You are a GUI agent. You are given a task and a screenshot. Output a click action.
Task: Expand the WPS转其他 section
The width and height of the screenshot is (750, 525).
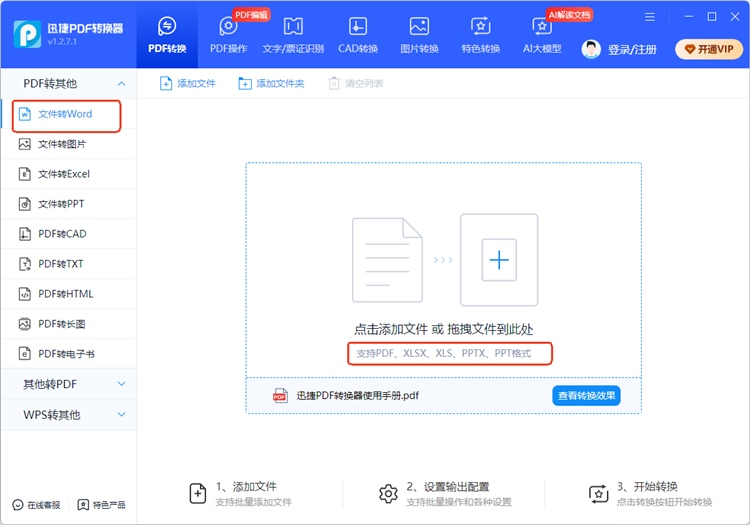pyautogui.click(x=69, y=415)
